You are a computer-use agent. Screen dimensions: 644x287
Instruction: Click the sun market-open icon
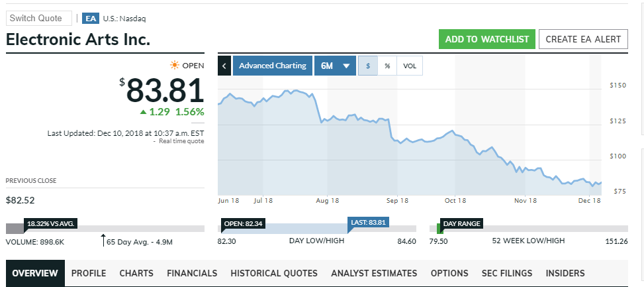(175, 66)
